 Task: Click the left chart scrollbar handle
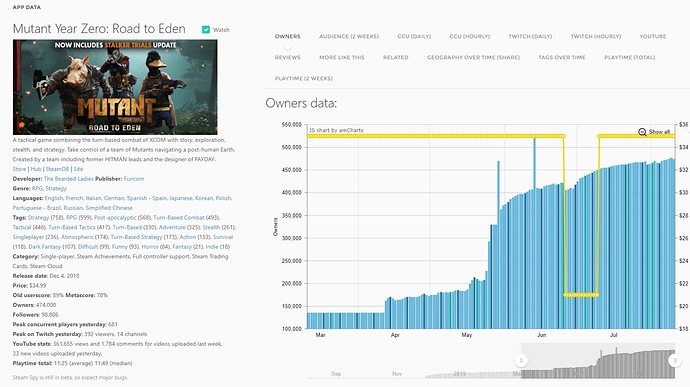pos(521,361)
